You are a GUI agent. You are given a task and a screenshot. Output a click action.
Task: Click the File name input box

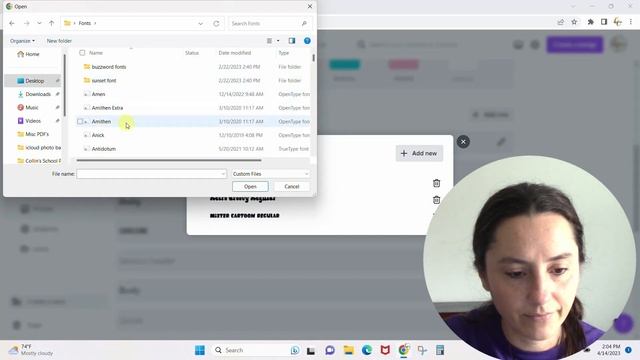[151, 174]
